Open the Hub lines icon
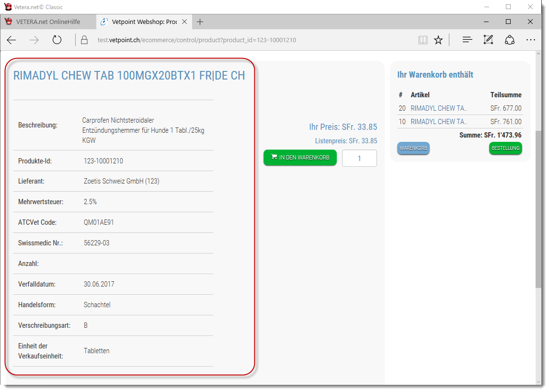Screen dimensions: 549x392 [468, 40]
